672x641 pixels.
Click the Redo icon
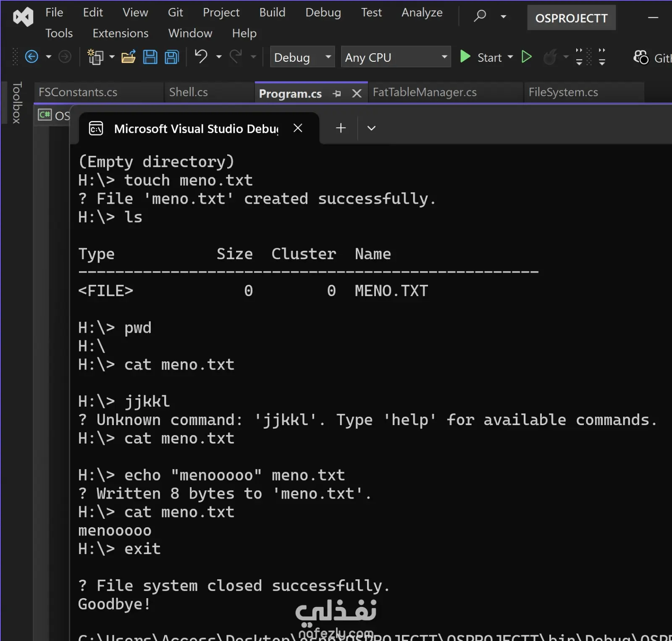coord(236,56)
